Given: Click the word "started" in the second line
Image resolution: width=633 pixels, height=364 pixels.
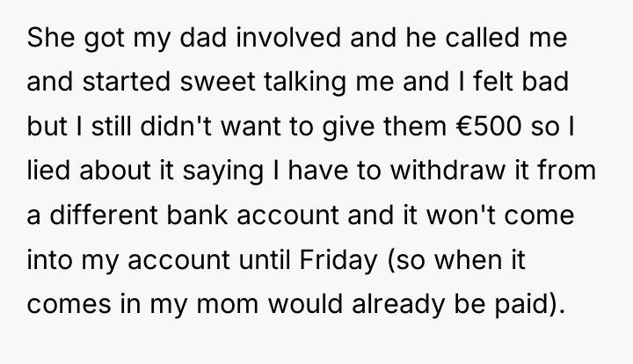Looking at the screenshot, I should tap(127, 82).
